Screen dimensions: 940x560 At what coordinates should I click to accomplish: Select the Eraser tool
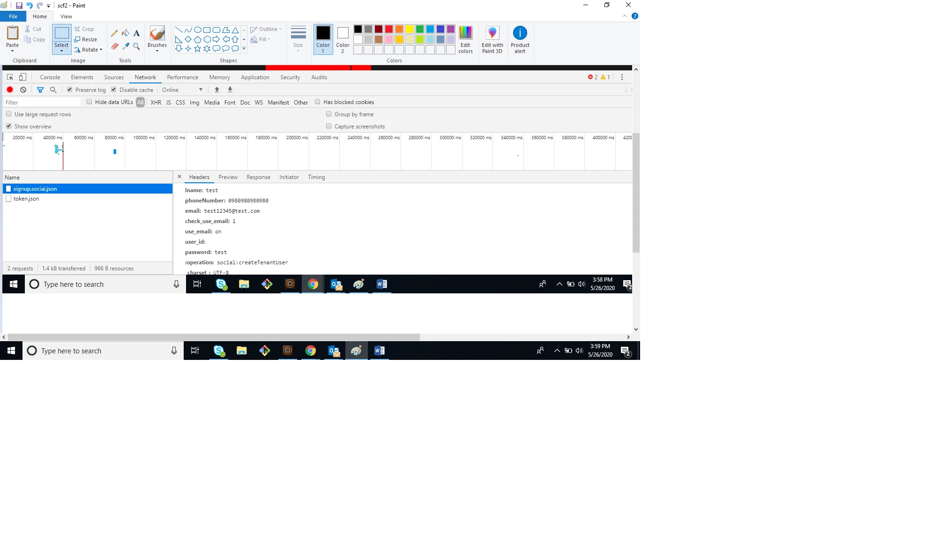click(114, 46)
